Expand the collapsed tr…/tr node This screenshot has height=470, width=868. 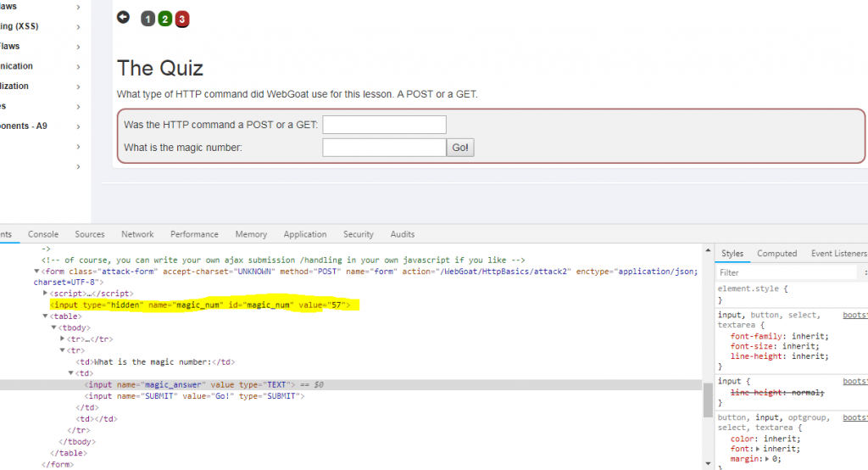63,339
